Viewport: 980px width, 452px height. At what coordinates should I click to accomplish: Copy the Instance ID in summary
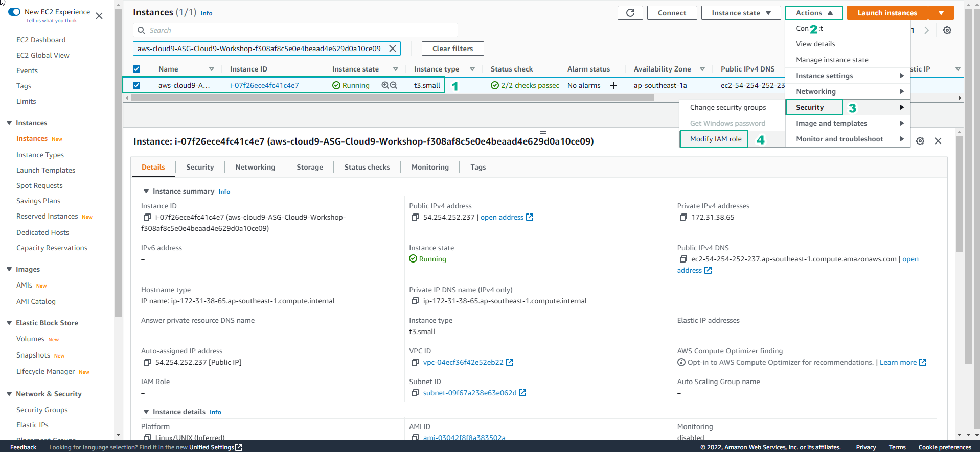tap(147, 217)
